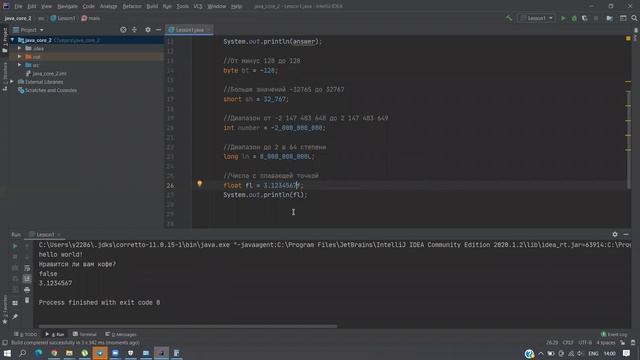Viewport: 640px width, 360px height.
Task: Expand the .idea folder
Action: coord(19,48)
